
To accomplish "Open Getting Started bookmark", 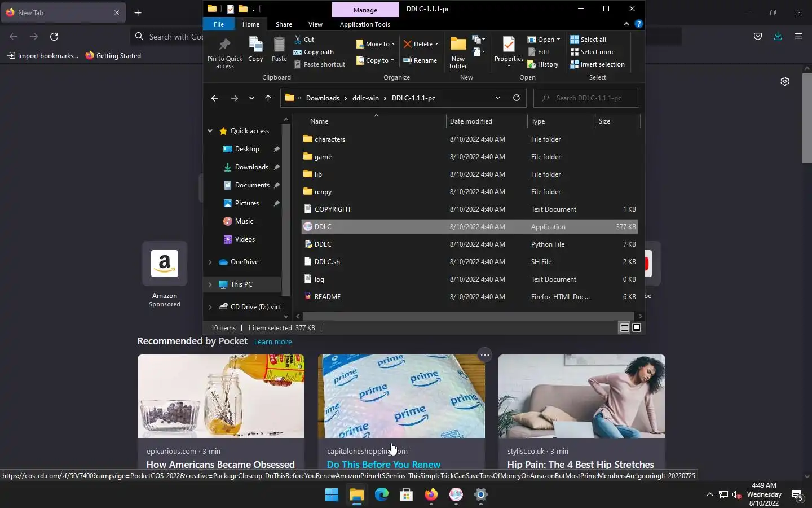I will point(113,55).
